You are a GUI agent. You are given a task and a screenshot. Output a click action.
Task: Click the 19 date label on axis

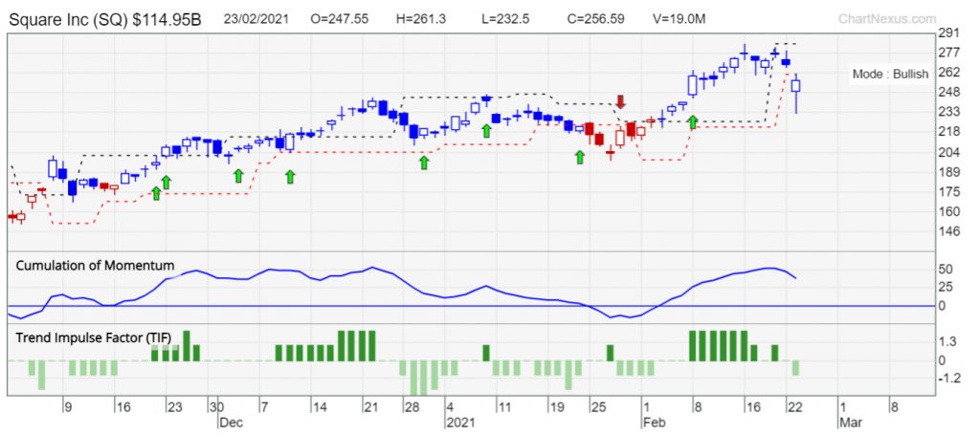pos(558,407)
